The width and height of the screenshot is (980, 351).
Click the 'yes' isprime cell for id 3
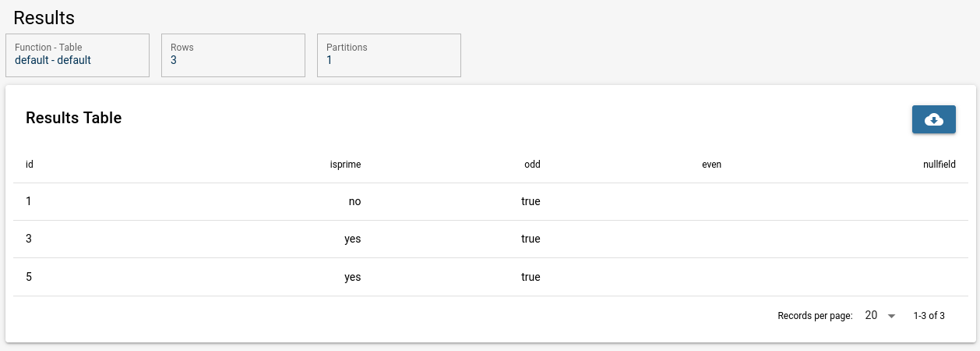353,239
